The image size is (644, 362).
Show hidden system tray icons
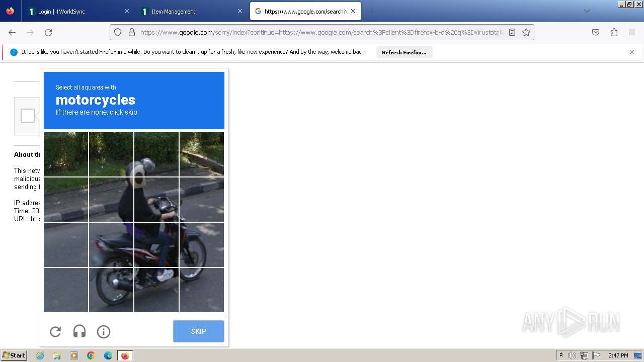(561, 355)
